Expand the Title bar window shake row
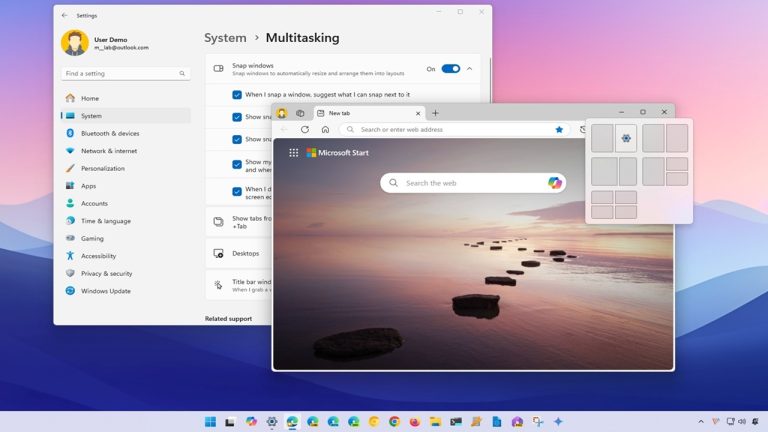 (x=240, y=286)
